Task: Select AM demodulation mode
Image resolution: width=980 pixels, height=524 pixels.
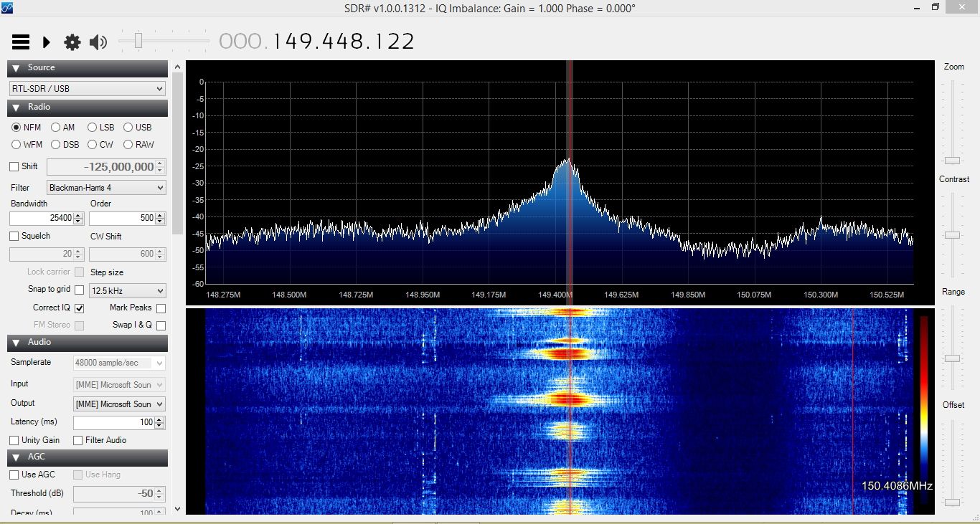Action: pyautogui.click(x=63, y=128)
